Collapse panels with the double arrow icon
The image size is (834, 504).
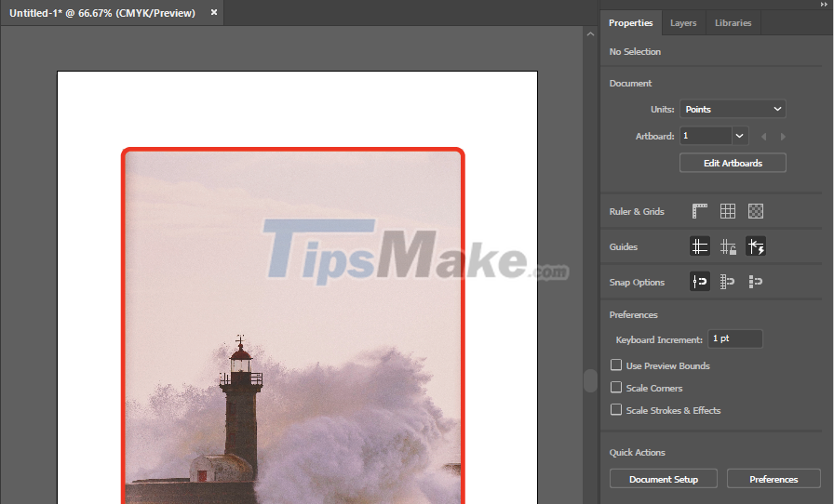click(825, 5)
